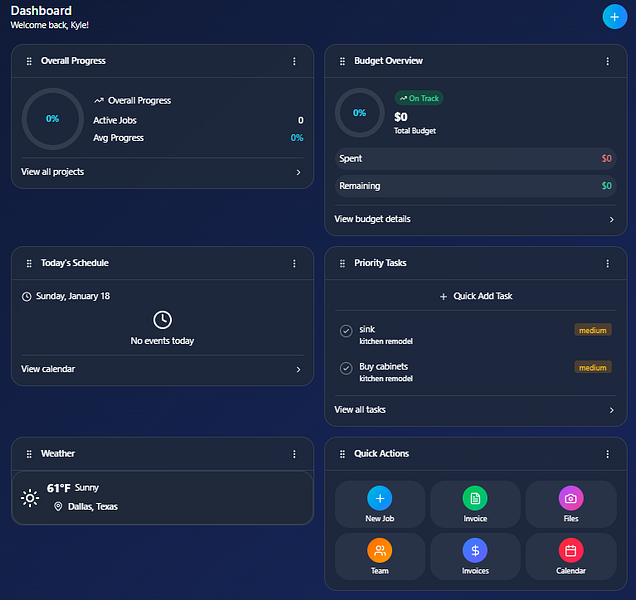Click the chevron beside View all projects
Image resolution: width=636 pixels, height=600 pixels.
299,172
